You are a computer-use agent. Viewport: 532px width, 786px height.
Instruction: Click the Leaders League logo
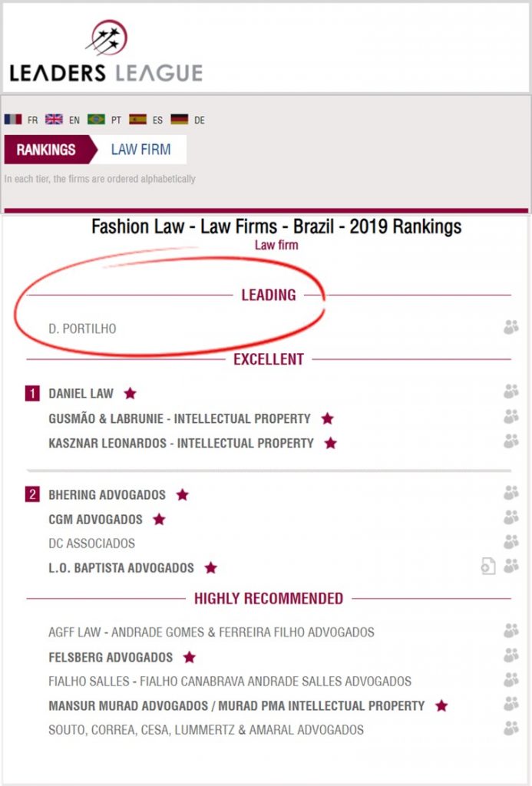click(106, 51)
